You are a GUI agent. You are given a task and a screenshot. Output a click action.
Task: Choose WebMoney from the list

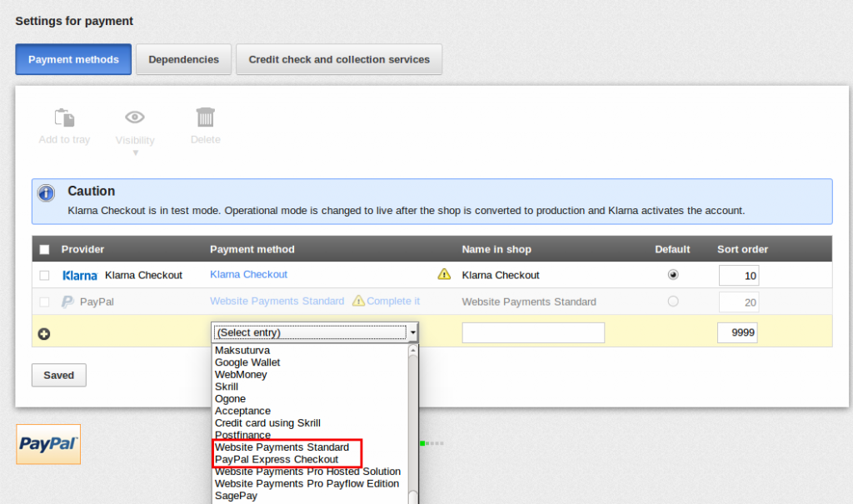coord(241,375)
